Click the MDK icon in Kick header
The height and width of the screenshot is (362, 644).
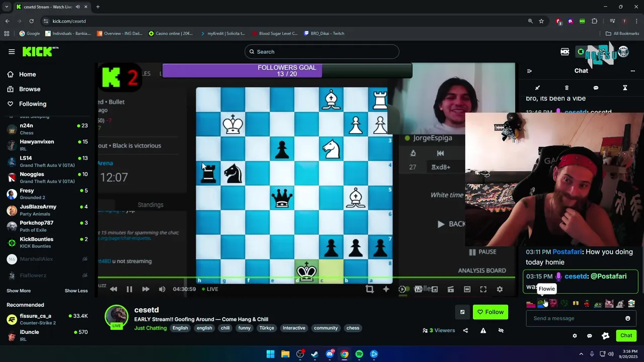[565, 52]
